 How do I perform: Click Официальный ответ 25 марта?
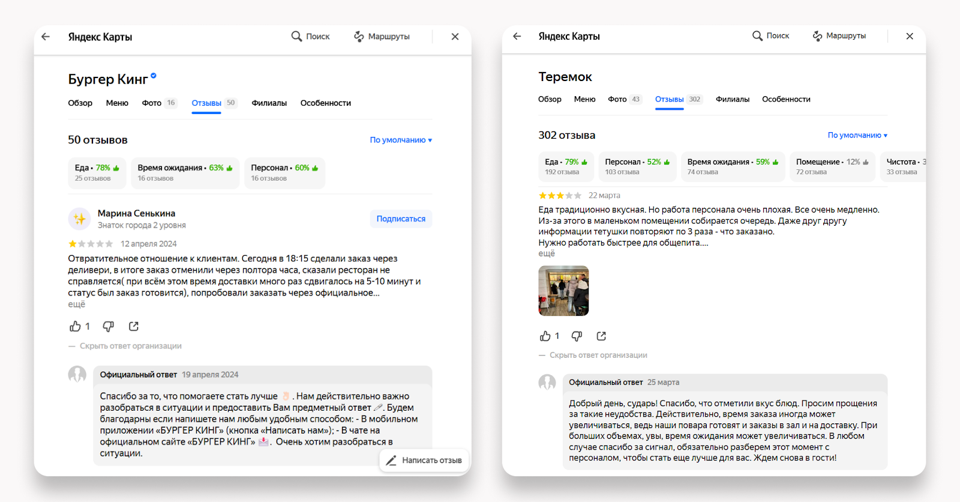coord(624,382)
